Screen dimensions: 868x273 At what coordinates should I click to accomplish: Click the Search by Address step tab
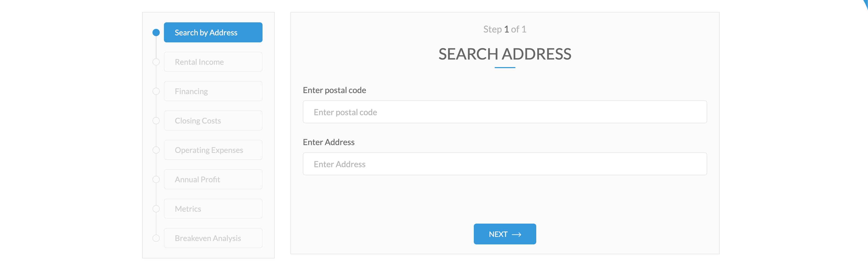tap(213, 32)
